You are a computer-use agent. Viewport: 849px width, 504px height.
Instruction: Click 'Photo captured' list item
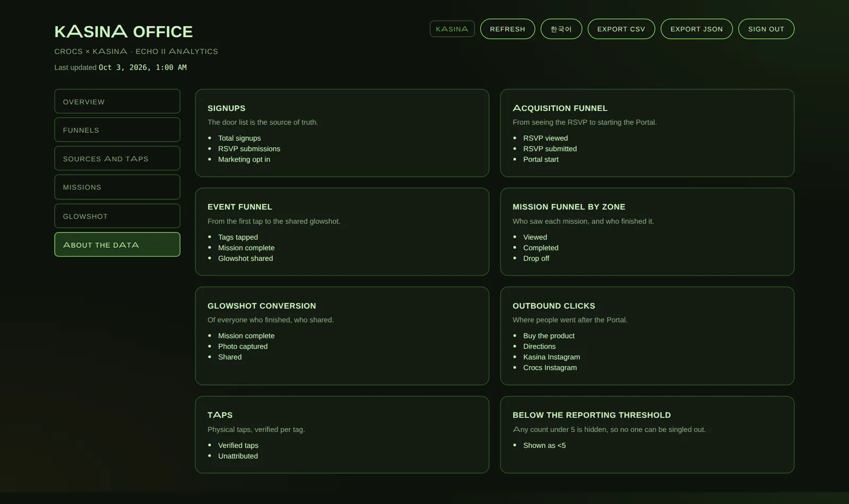[x=242, y=346]
